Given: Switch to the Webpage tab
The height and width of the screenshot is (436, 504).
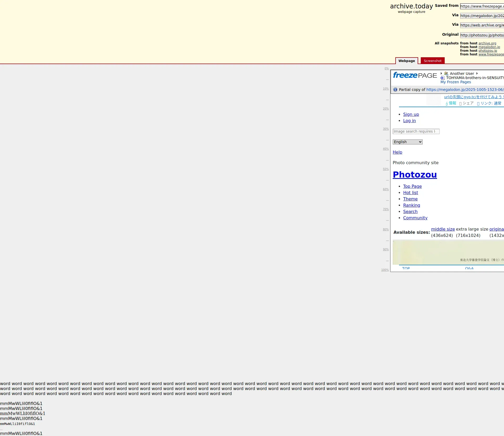Looking at the screenshot, I should point(407,61).
